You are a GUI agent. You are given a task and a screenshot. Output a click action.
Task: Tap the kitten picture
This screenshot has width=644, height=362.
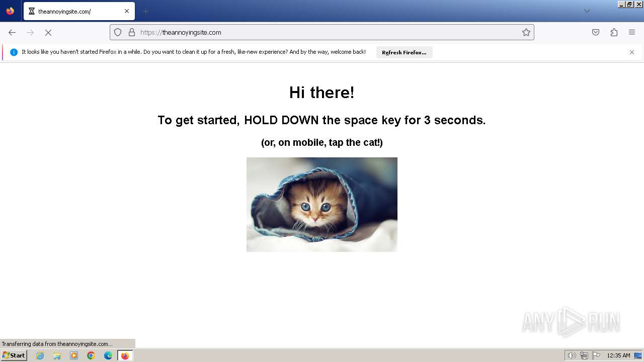click(x=322, y=205)
